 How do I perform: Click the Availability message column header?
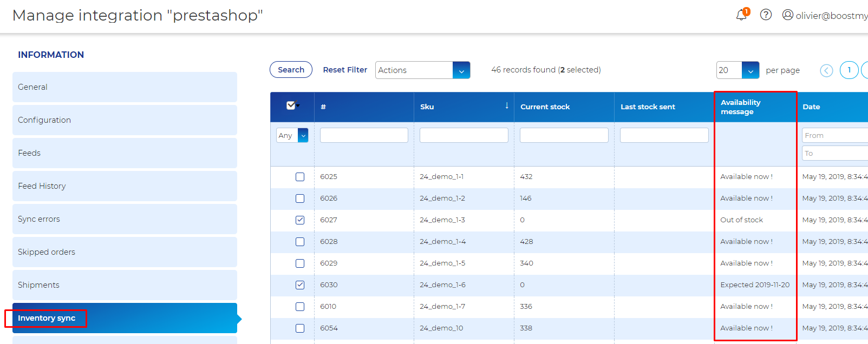[x=740, y=107]
